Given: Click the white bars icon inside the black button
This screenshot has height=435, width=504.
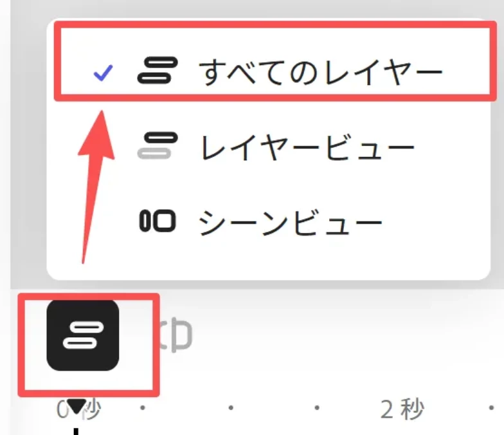Looking at the screenshot, I should (84, 336).
